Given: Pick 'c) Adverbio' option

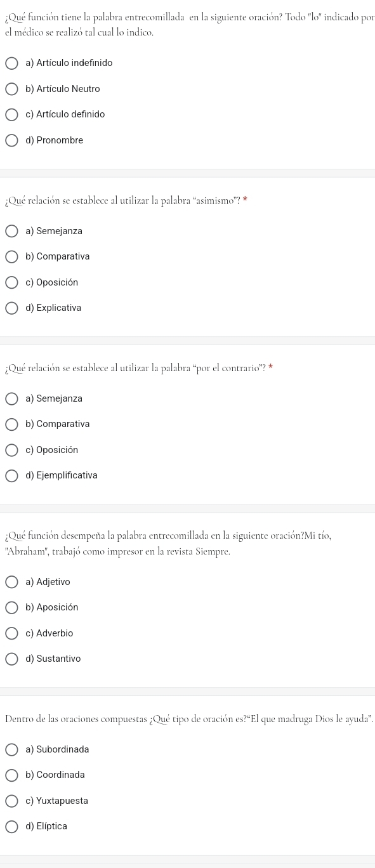Looking at the screenshot, I should pos(12,633).
